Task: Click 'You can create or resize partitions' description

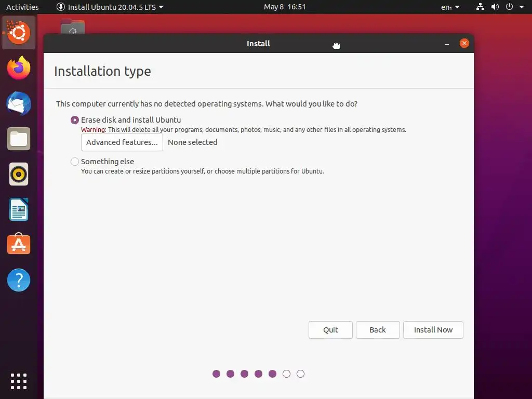Action: tap(203, 171)
